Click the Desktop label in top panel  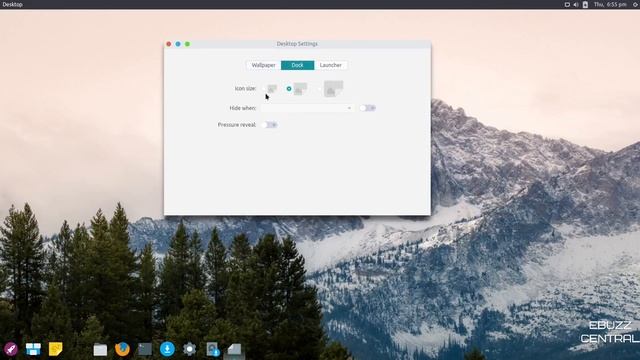click(x=12, y=4)
